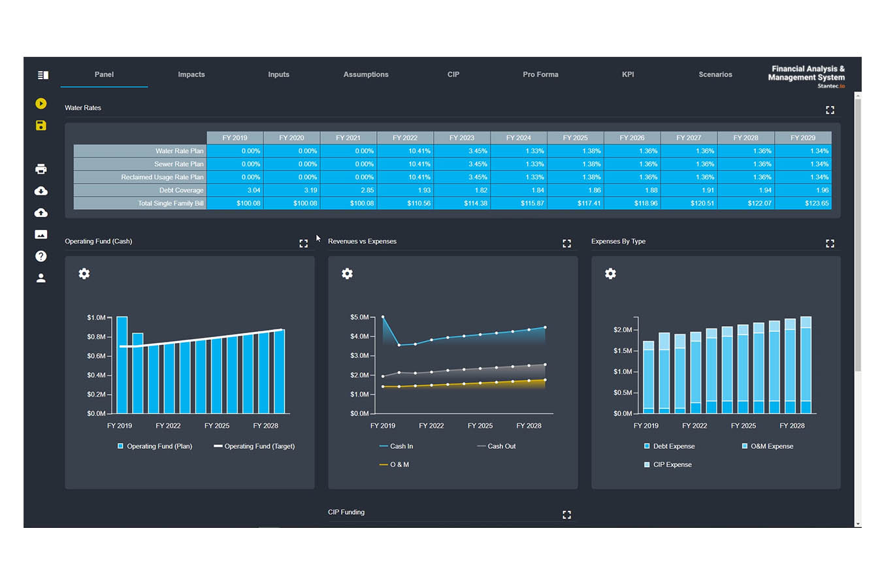Expand the CIP Funding panel fullscreen
The image size is (882, 588).
[x=566, y=515]
